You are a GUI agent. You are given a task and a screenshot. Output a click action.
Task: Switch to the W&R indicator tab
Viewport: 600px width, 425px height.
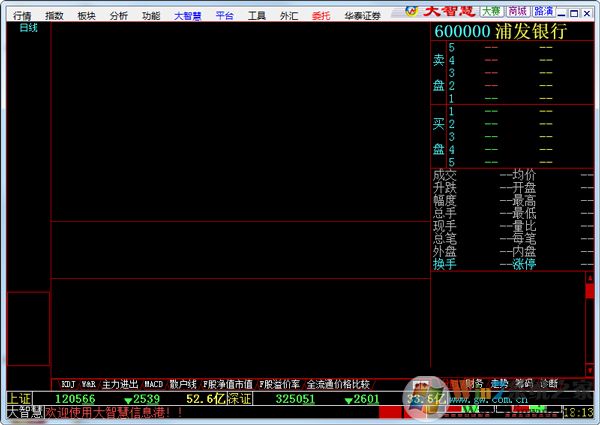[x=88, y=384]
